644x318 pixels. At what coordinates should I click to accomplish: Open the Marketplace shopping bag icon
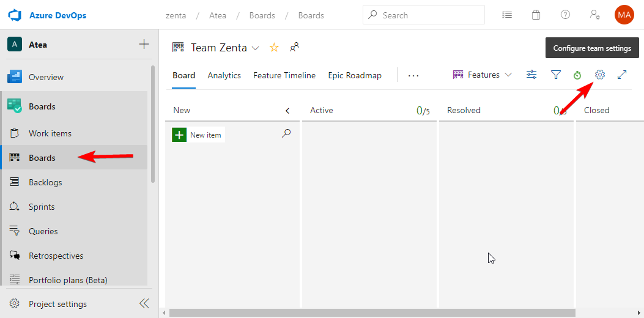(536, 15)
